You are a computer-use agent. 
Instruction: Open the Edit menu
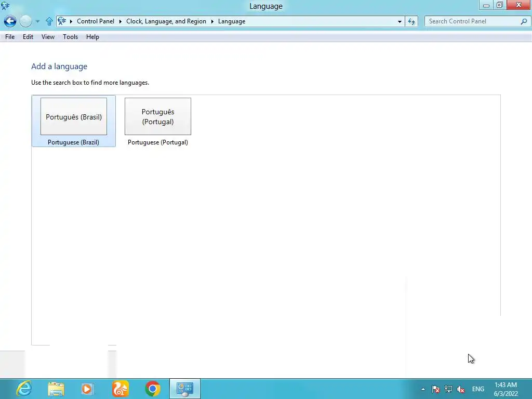[x=28, y=37]
